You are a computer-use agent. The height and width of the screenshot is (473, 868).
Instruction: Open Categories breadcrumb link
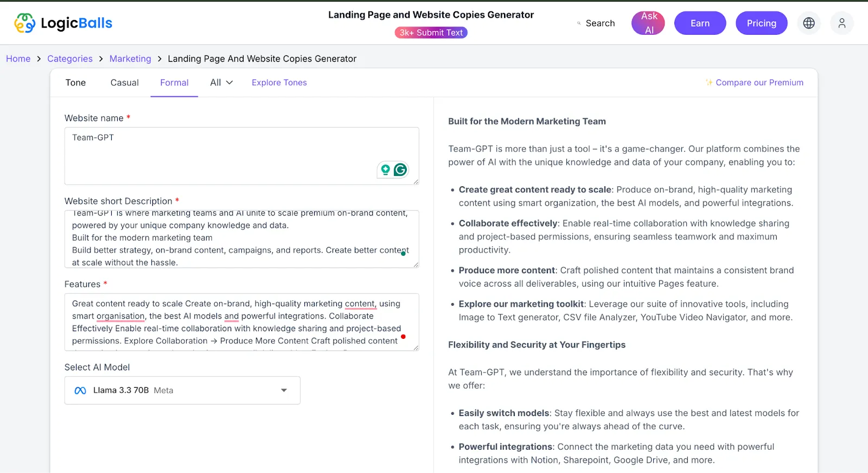pyautogui.click(x=70, y=59)
